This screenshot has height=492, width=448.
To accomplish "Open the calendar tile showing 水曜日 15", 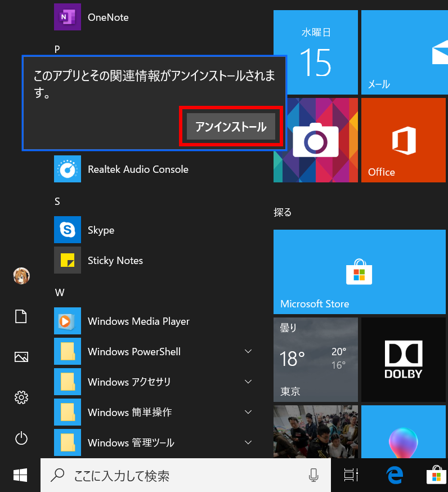I will pyautogui.click(x=316, y=52).
